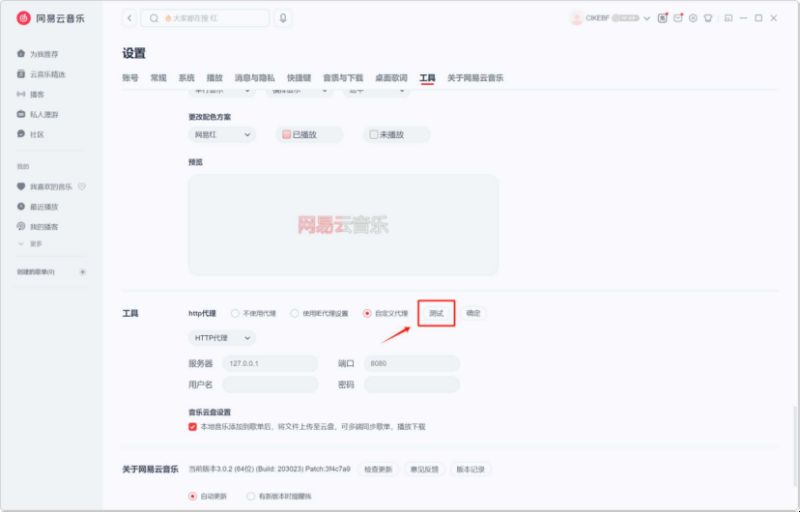Viewport: 800px width, 512px height.
Task: Switch to the 消息与隐私 tab
Action: (255, 78)
